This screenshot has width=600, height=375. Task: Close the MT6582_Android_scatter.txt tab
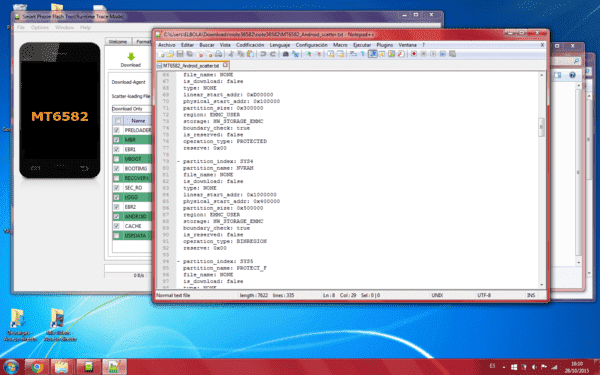[225, 65]
